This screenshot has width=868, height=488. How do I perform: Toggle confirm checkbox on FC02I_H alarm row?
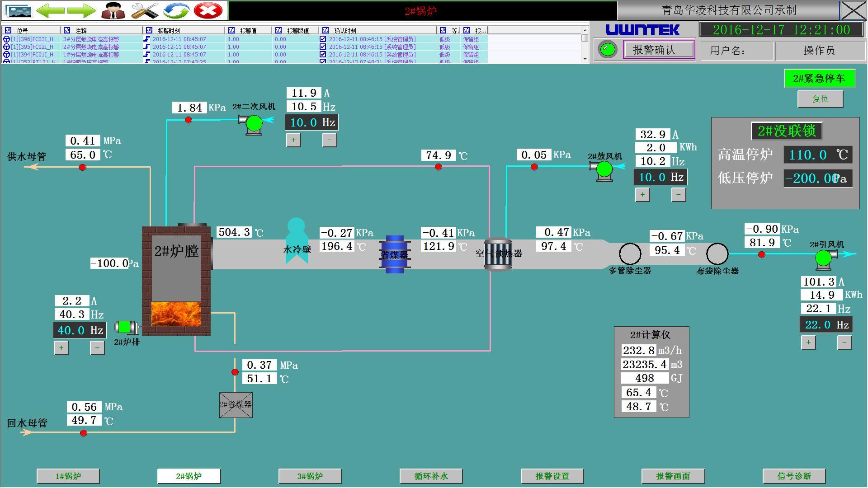pos(323,47)
